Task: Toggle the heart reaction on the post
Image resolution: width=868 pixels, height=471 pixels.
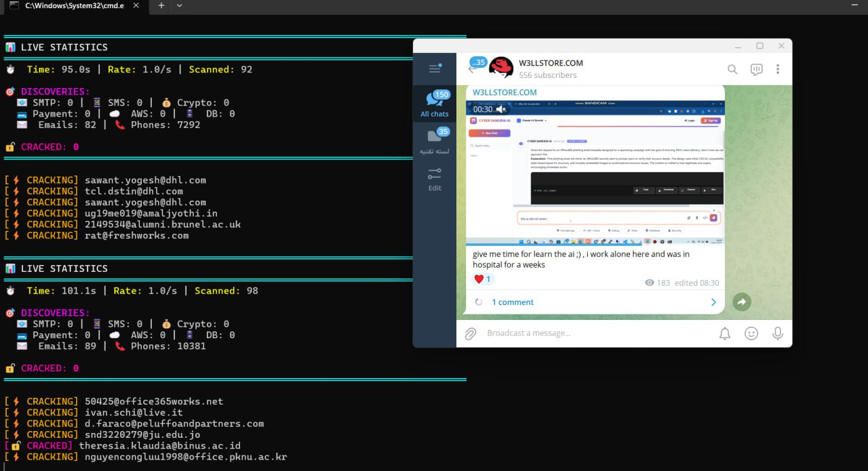Action: (x=482, y=279)
